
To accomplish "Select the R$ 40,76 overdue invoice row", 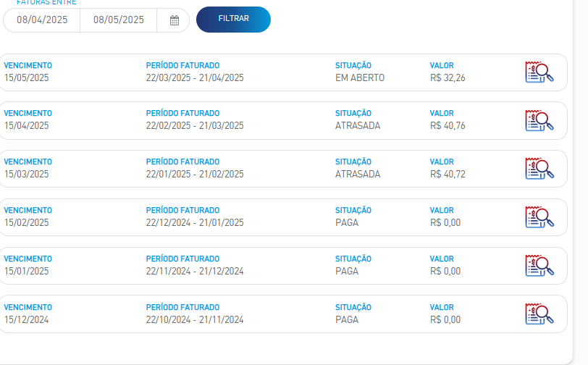I will click(282, 120).
